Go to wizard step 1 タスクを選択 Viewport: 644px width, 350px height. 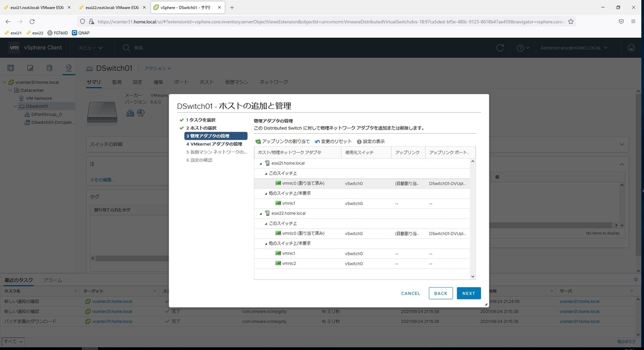201,120
